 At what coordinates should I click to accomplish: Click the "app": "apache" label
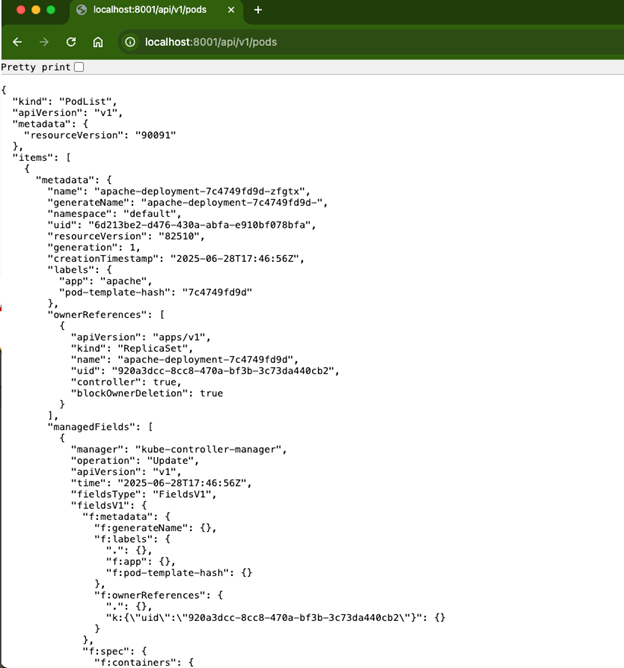(x=105, y=281)
